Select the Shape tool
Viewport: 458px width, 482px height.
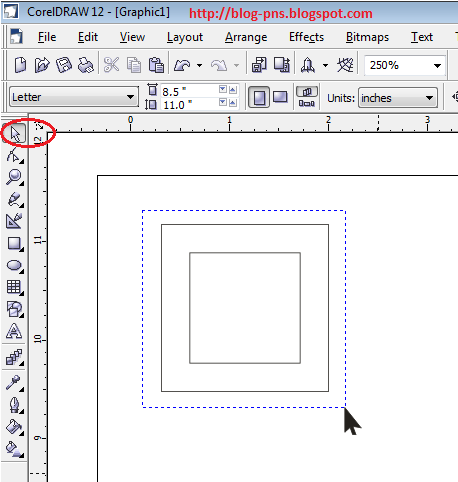coord(14,156)
